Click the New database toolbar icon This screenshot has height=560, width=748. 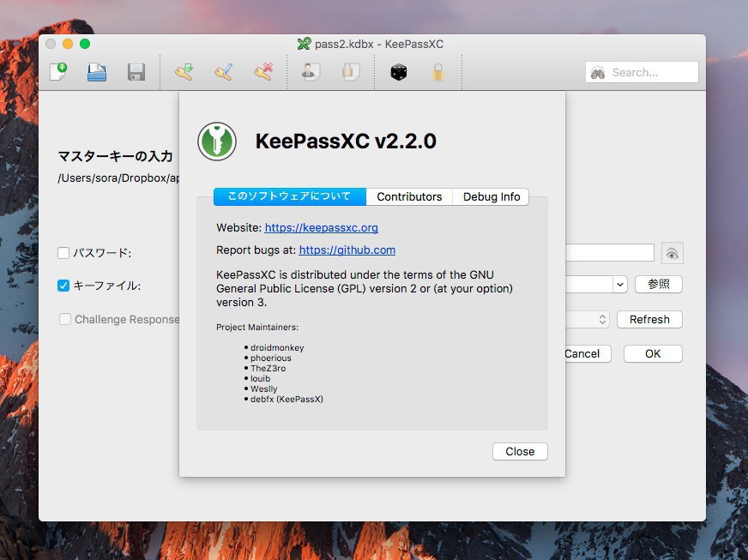pyautogui.click(x=58, y=72)
